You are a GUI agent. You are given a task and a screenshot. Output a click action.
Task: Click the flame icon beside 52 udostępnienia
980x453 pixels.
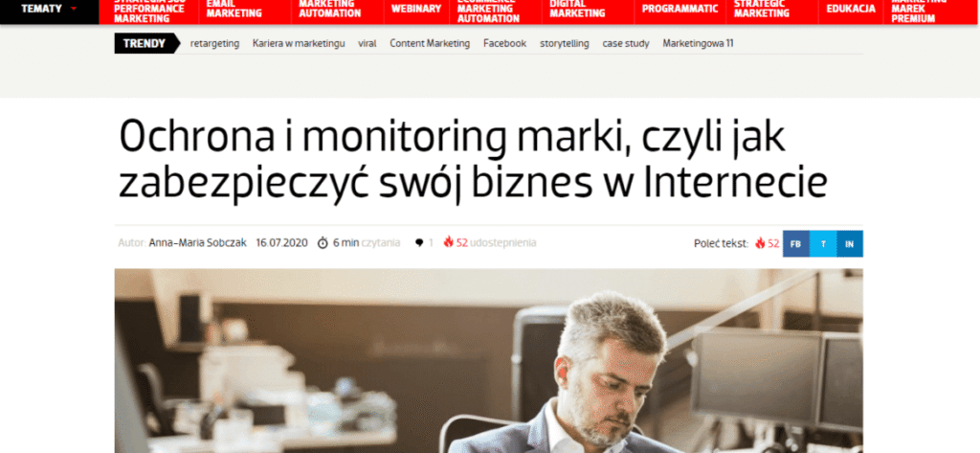pyautogui.click(x=448, y=242)
